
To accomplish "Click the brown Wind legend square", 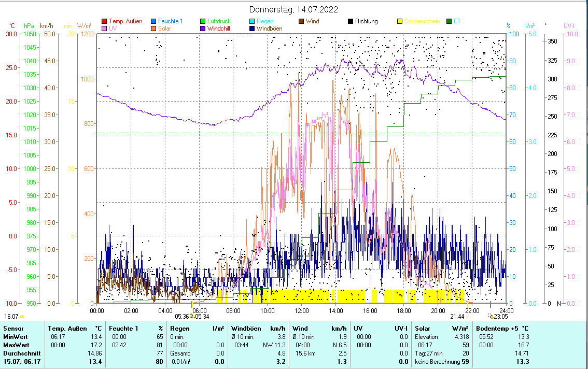I will pyautogui.click(x=301, y=22).
